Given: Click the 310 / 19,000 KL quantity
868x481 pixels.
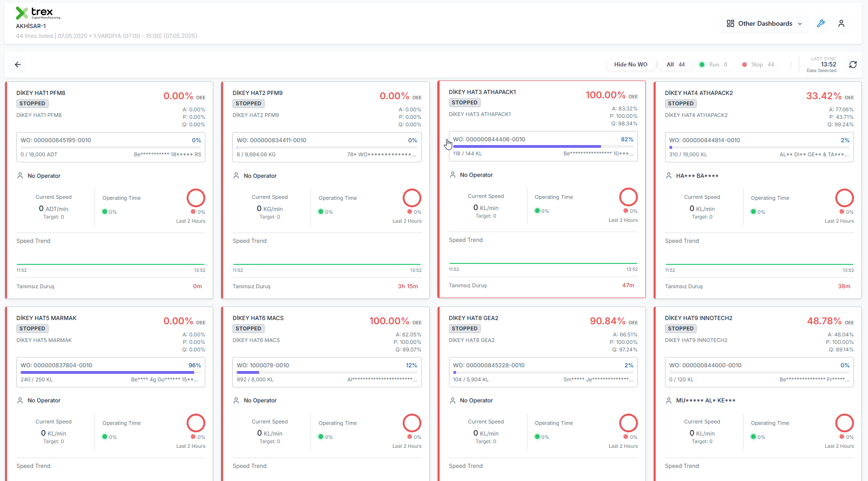Looking at the screenshot, I should point(688,154).
